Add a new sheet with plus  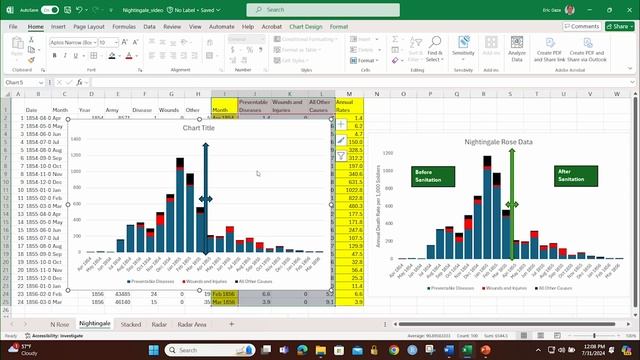tap(231, 324)
